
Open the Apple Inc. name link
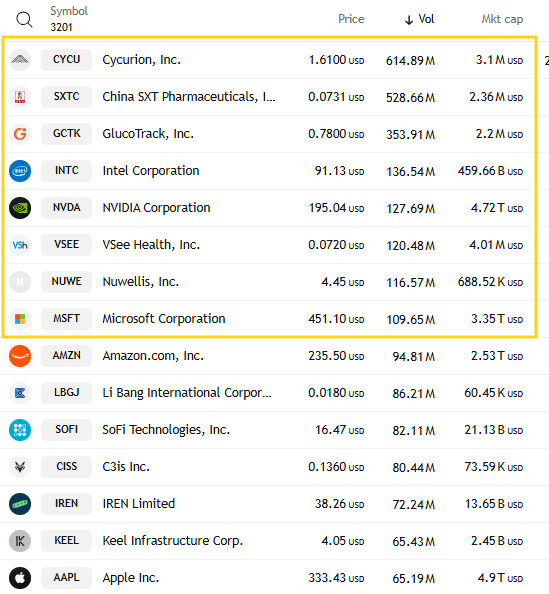(131, 578)
